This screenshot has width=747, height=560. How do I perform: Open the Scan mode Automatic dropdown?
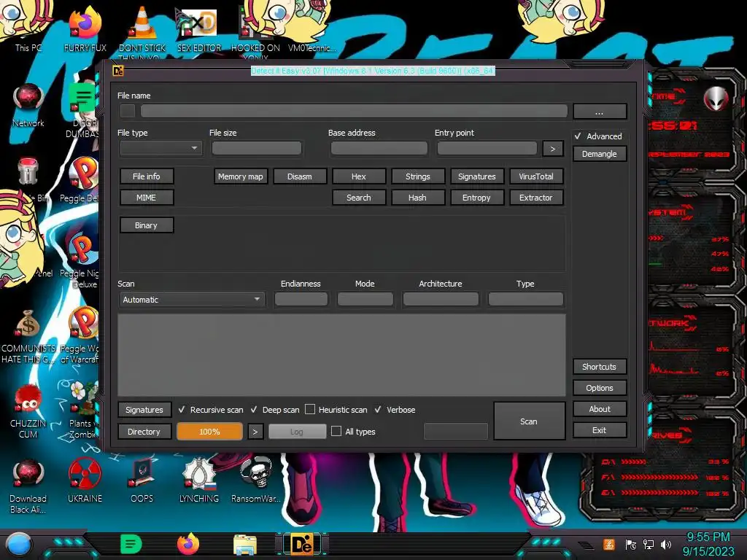click(192, 300)
